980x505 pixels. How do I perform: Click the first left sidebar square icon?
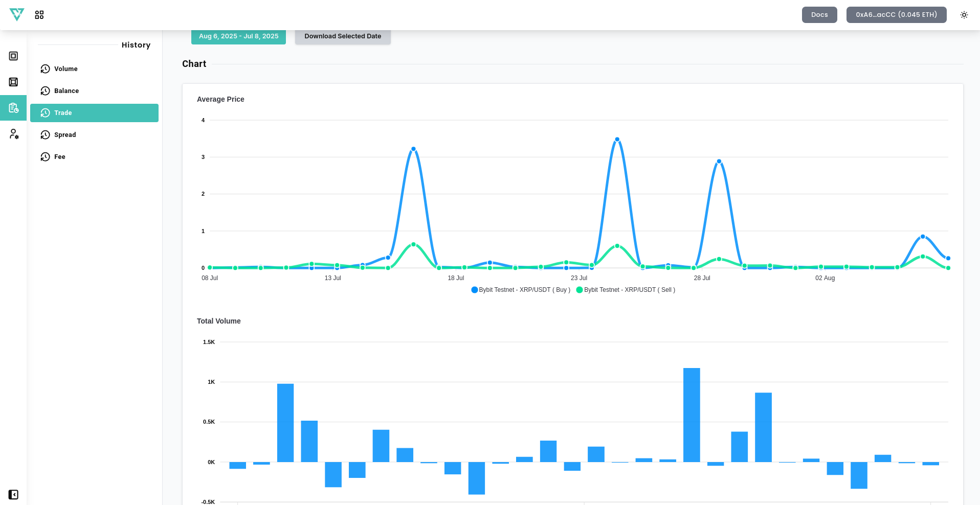[13, 56]
